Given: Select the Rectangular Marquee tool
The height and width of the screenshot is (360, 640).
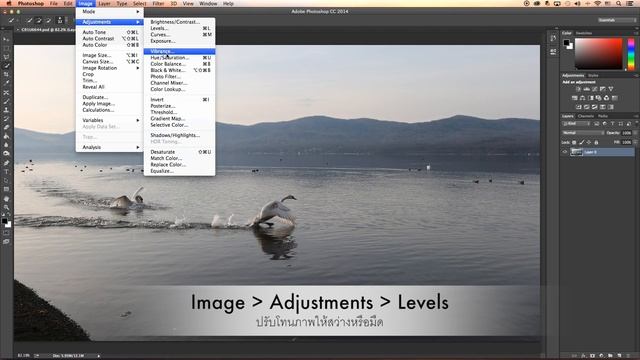Looking at the screenshot, I should [x=6, y=48].
